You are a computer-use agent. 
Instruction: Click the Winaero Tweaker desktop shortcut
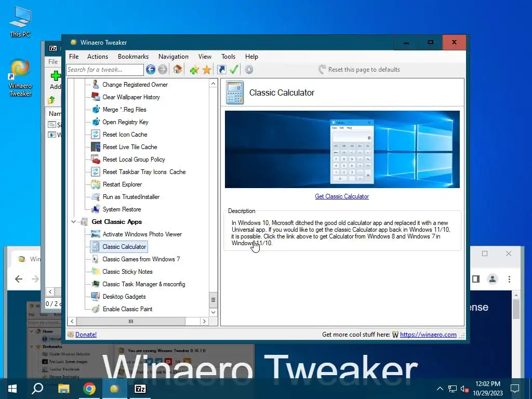(x=20, y=77)
